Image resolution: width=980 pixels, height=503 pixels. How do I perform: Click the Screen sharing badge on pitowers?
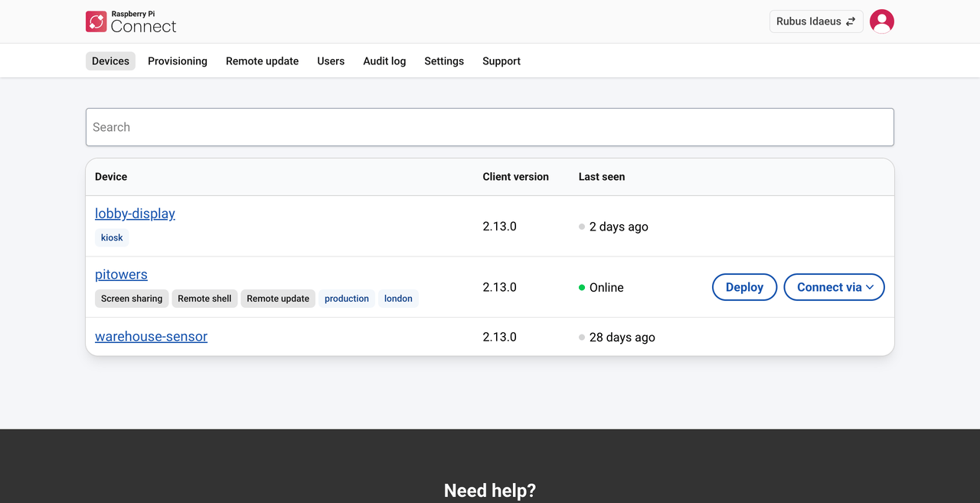click(x=132, y=299)
